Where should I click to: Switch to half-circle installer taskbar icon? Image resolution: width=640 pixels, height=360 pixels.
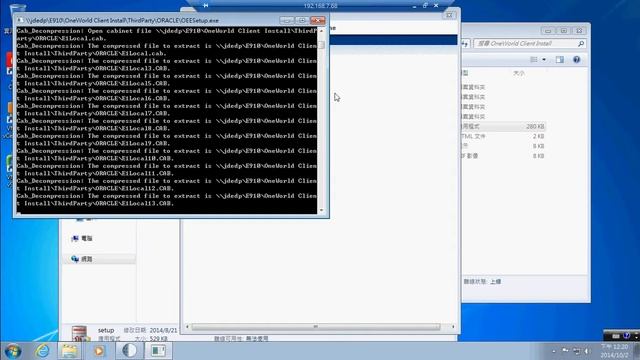(x=130, y=351)
